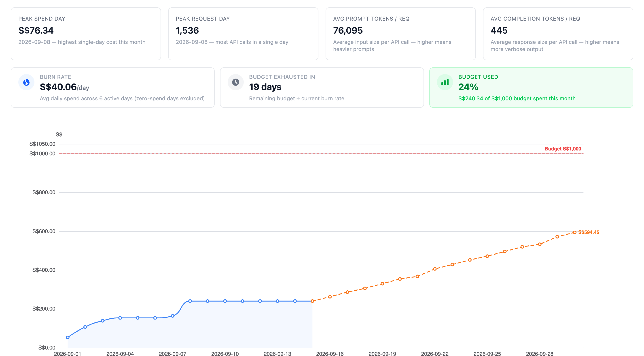The image size is (644, 356).
Task: Click the S$800.00 y-axis label
Action: click(x=44, y=192)
